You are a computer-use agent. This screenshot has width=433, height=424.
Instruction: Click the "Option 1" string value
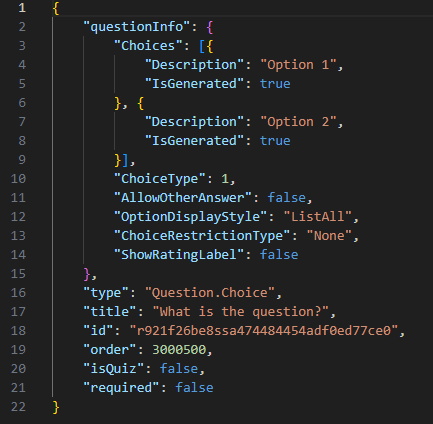point(298,65)
